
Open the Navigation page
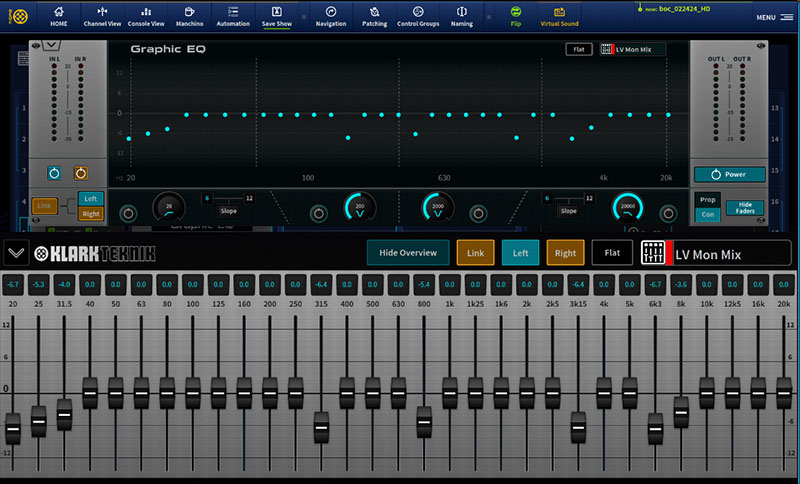point(331,16)
